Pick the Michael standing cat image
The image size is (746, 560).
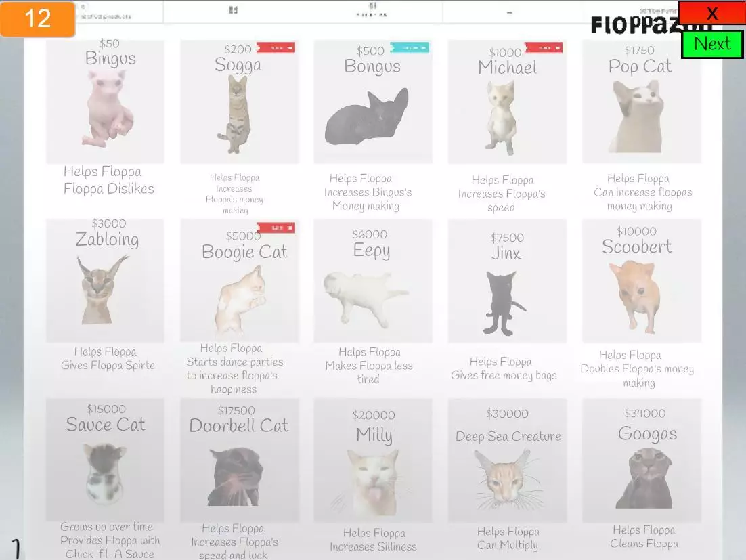(501, 118)
